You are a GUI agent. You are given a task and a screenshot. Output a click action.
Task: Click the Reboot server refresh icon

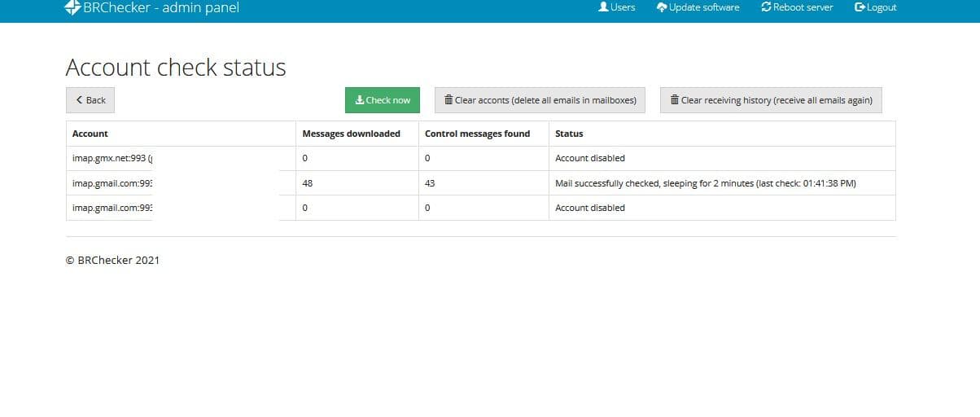click(766, 7)
